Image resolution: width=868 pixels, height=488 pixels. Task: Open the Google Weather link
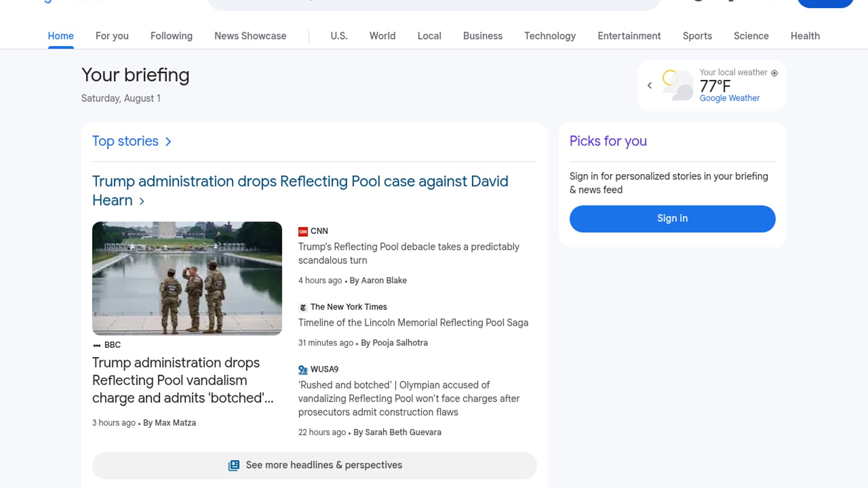point(729,98)
